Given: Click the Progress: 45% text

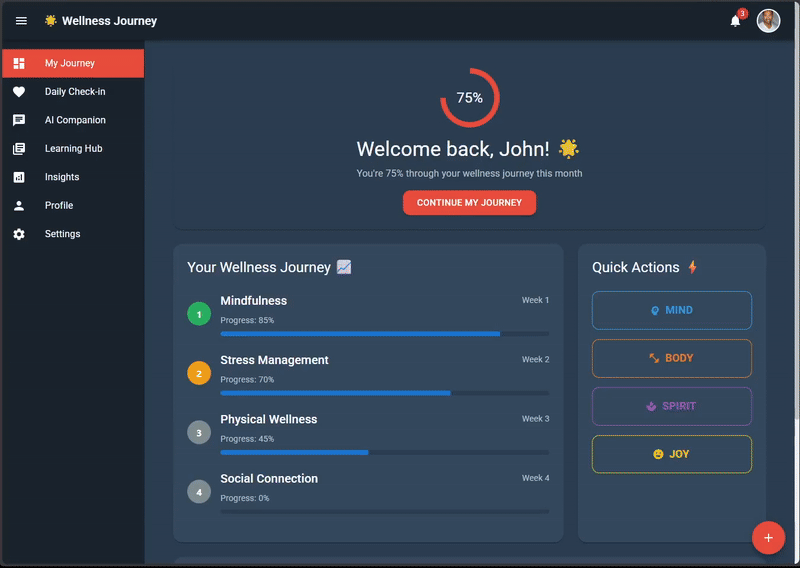Looking at the screenshot, I should (247, 438).
